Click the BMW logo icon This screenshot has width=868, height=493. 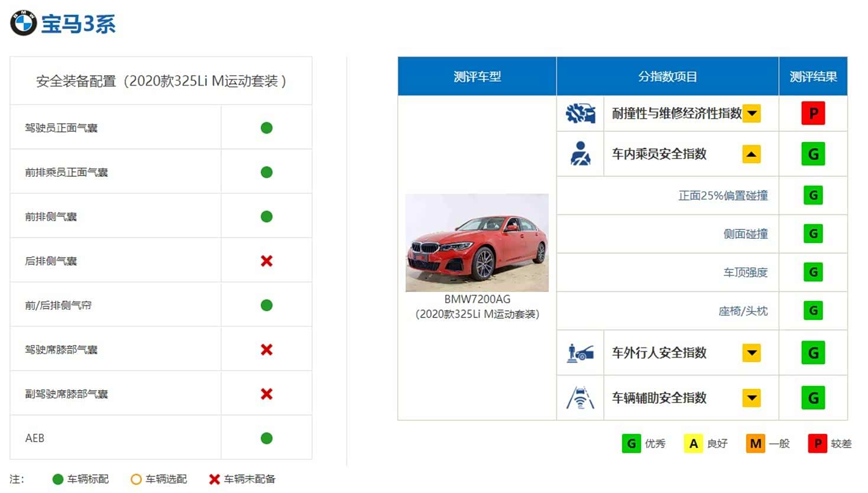[24, 23]
